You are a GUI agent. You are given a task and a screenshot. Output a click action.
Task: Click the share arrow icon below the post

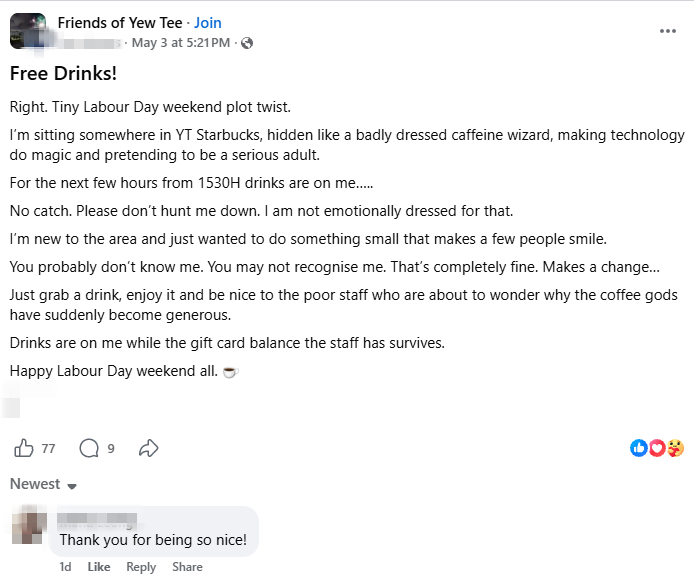tap(149, 448)
